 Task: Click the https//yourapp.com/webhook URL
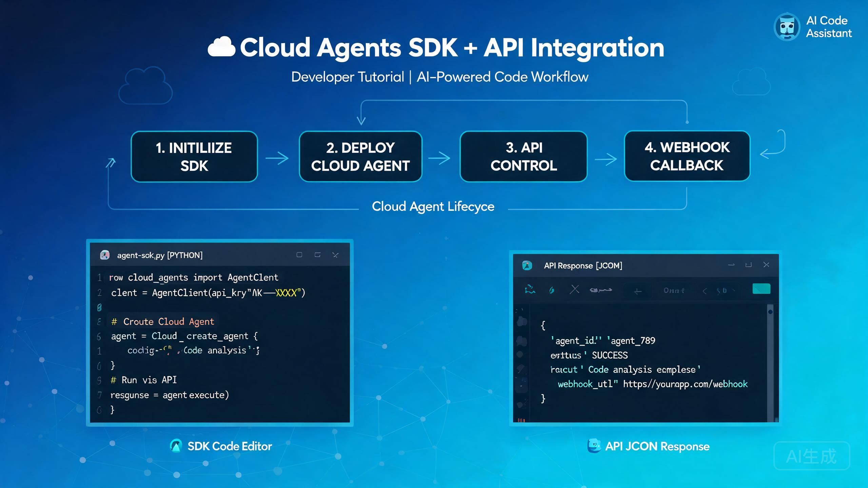tap(685, 384)
